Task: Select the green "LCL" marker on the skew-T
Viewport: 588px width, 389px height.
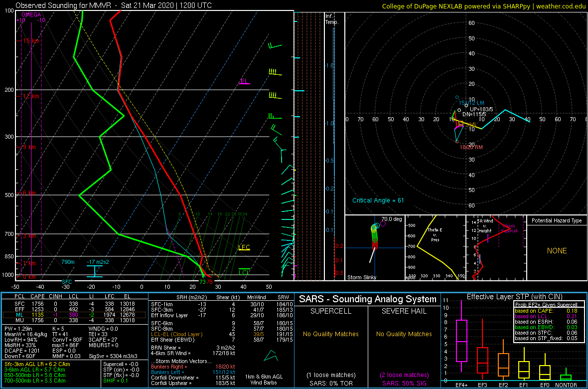Action: point(244,272)
